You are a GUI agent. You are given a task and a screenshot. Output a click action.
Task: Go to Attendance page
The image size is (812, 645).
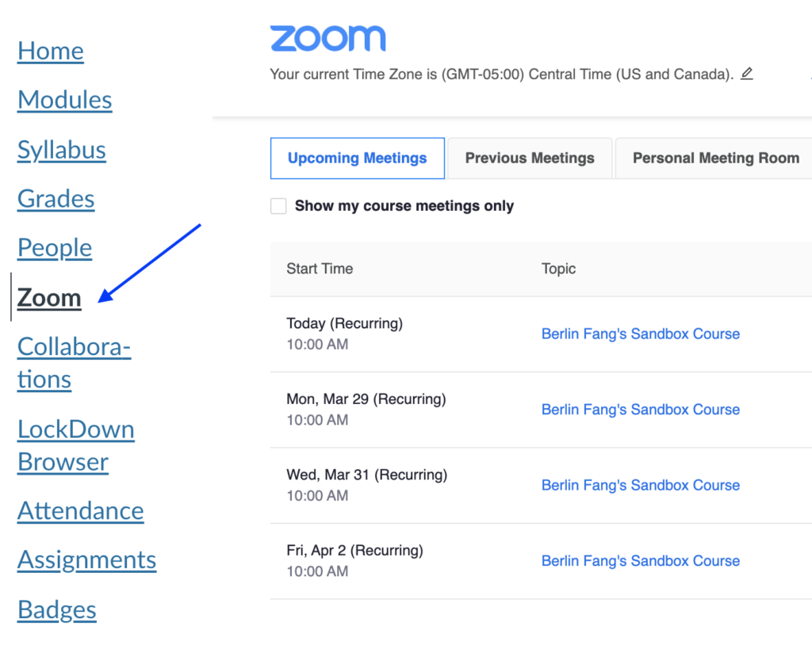(80, 510)
